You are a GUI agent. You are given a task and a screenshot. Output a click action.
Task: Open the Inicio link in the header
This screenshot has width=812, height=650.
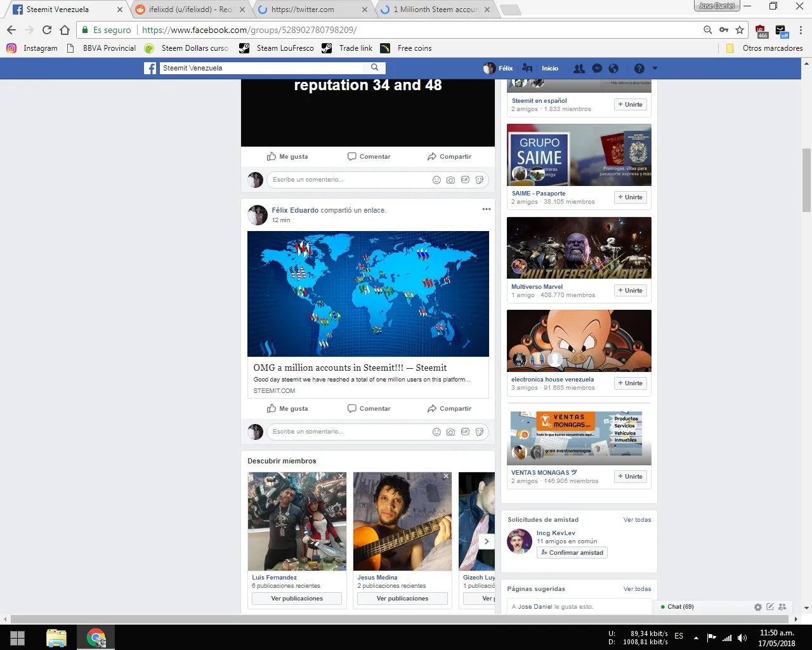pos(550,69)
